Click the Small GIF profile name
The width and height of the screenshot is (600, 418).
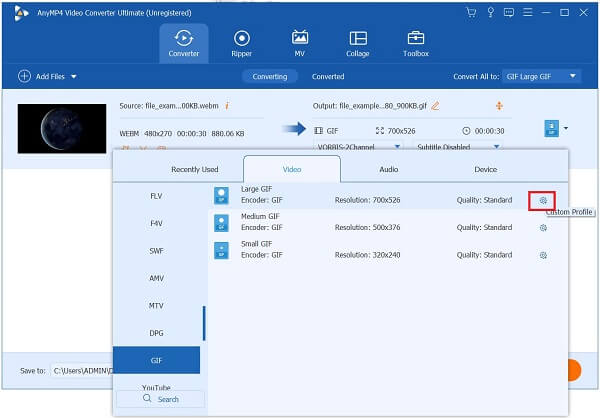pos(256,244)
